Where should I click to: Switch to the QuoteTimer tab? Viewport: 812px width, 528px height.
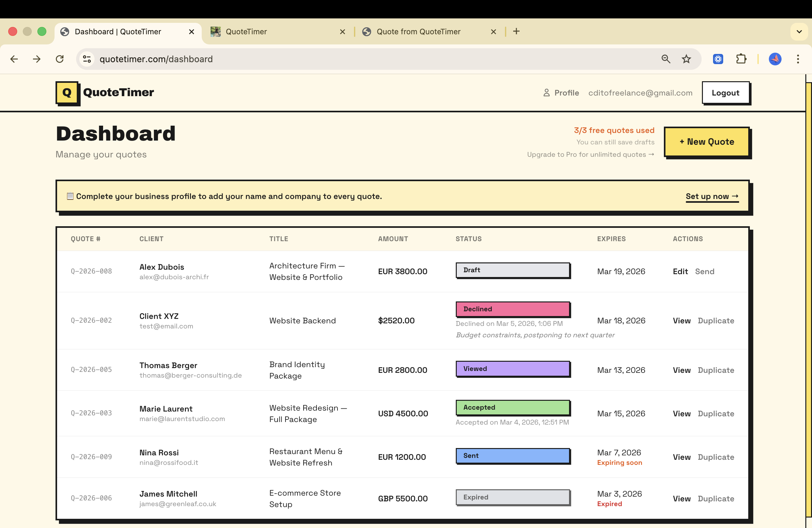(x=247, y=31)
